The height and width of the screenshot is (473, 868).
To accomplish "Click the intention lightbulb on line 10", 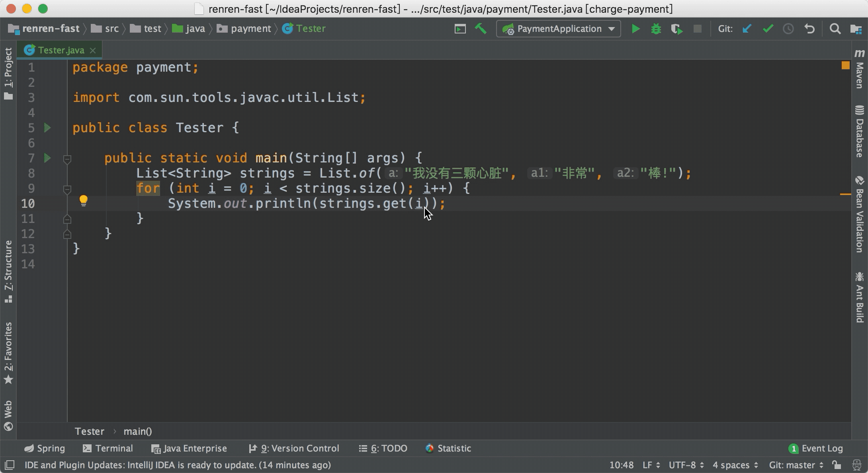I will pos(83,201).
